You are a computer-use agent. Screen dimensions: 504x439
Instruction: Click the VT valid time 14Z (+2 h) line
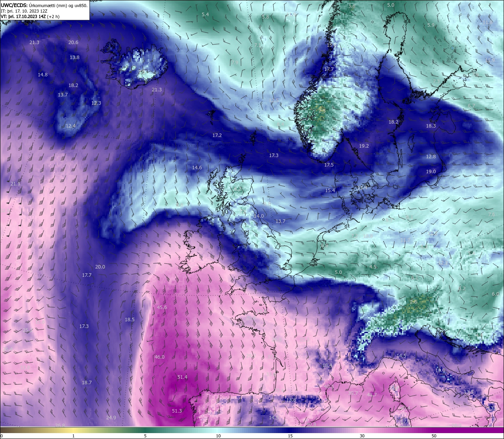click(x=30, y=17)
